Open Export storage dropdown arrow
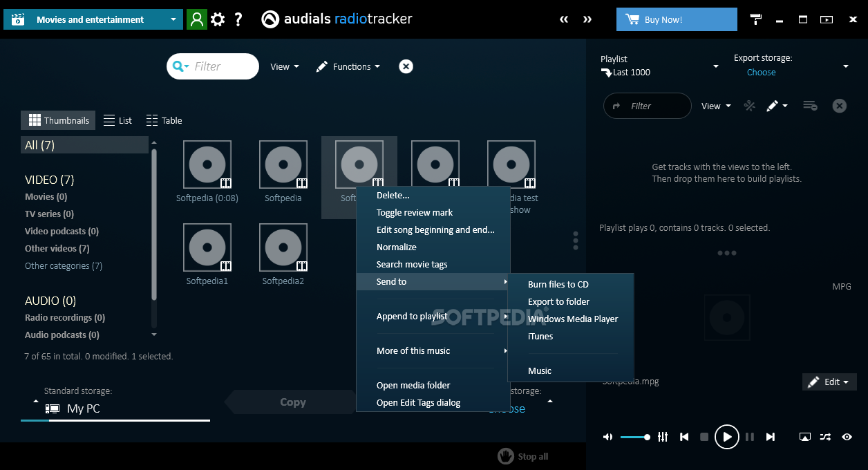This screenshot has height=470, width=868. 845,66
